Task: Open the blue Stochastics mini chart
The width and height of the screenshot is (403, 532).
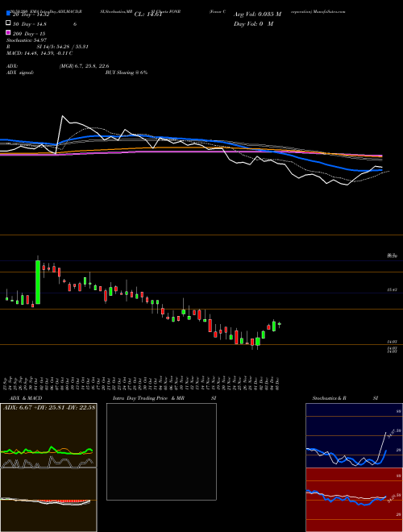Action: [354, 435]
